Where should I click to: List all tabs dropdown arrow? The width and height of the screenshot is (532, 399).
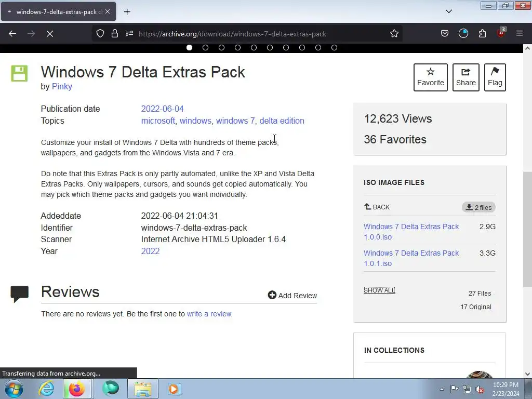pyautogui.click(x=448, y=11)
